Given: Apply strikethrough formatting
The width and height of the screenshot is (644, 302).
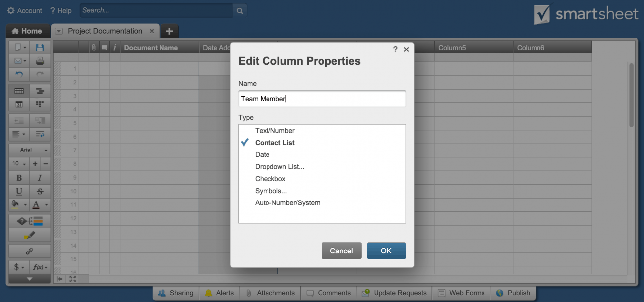Looking at the screenshot, I should tap(40, 191).
